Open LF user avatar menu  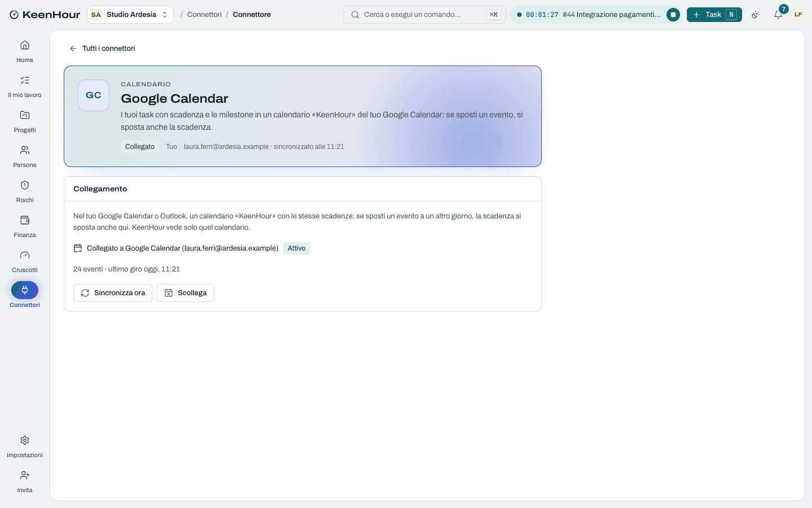[x=798, y=15]
